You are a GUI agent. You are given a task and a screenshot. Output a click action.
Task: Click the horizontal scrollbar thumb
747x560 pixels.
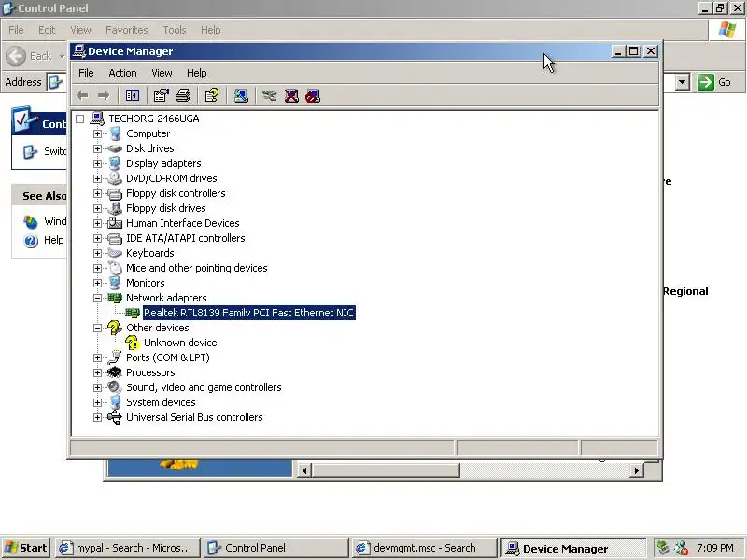[x=386, y=470]
